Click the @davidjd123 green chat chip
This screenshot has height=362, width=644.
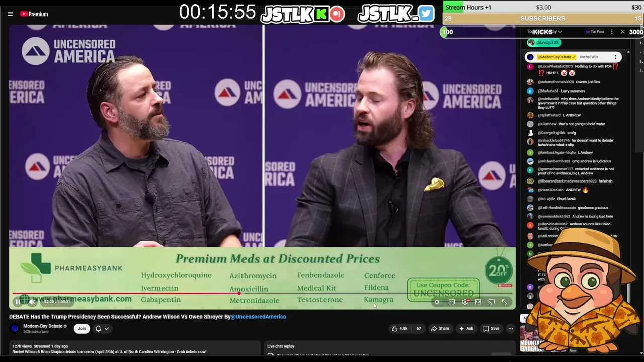543,43
